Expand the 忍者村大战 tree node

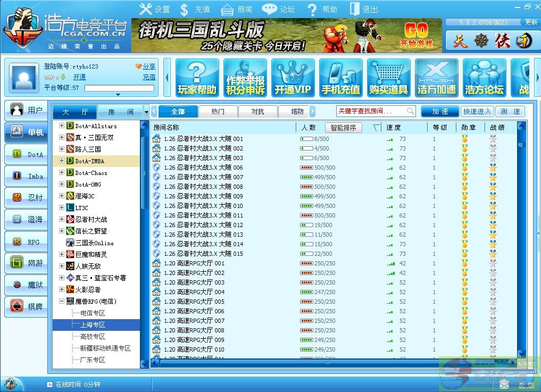pos(62,220)
